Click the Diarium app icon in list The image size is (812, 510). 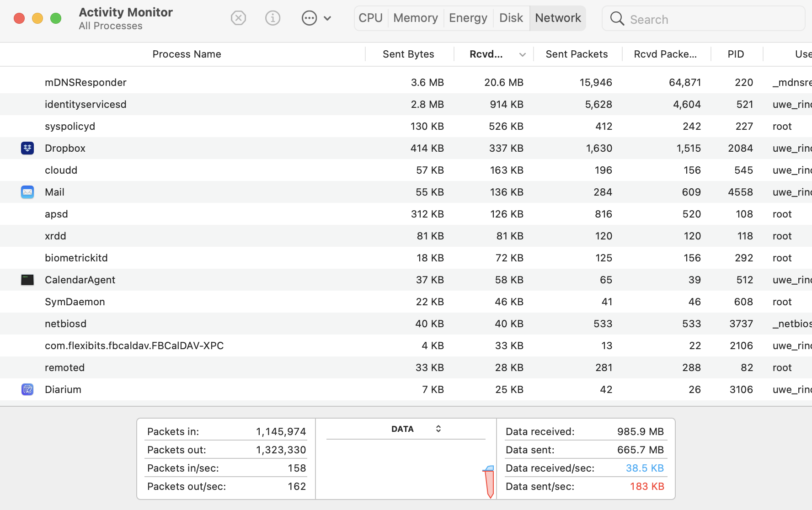pyautogui.click(x=27, y=389)
